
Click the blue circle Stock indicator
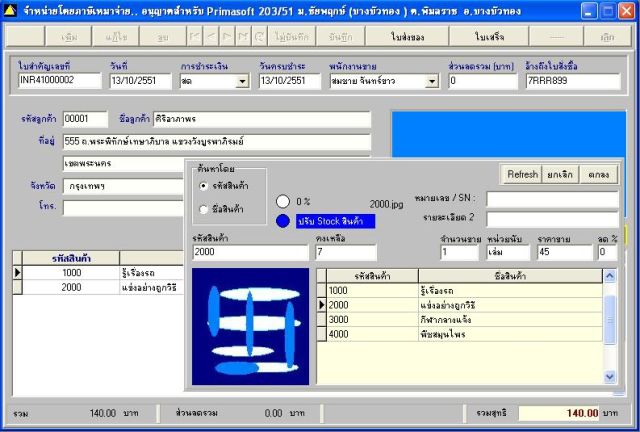click(x=282, y=221)
